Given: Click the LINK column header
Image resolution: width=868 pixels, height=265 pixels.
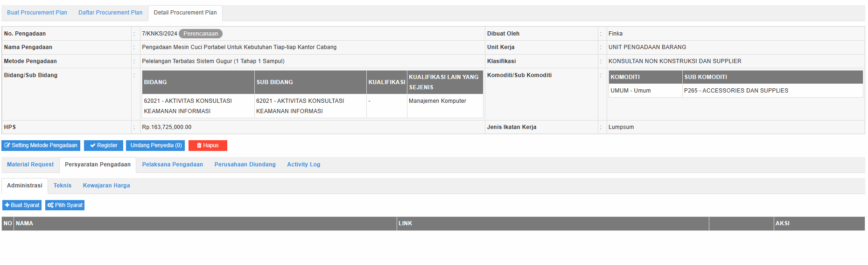Looking at the screenshot, I should (x=405, y=223).
